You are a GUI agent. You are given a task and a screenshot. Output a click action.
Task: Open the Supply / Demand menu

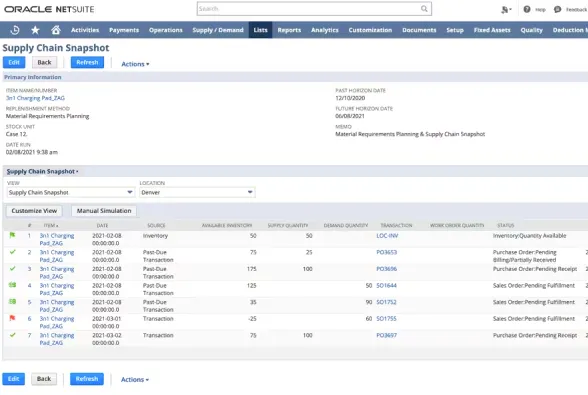[218, 30]
